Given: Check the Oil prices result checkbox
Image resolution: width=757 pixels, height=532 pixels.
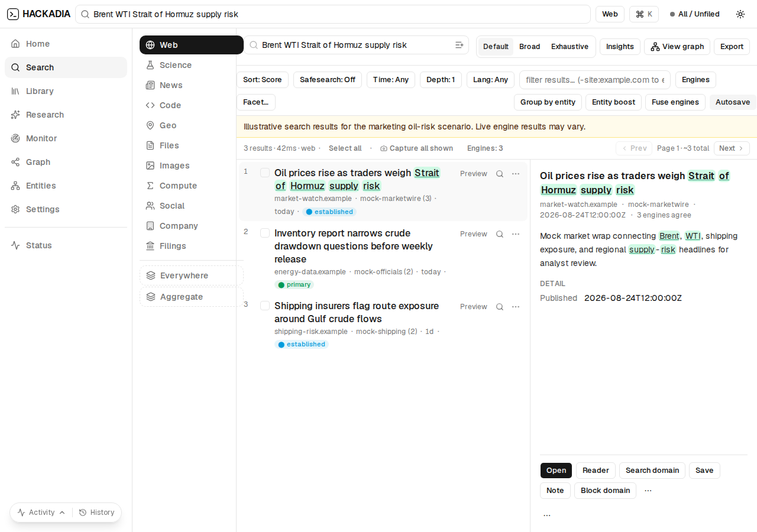Looking at the screenshot, I should click(x=265, y=173).
